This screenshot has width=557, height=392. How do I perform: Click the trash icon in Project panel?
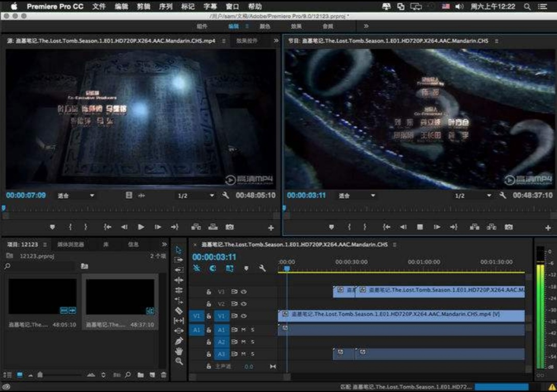point(163,375)
